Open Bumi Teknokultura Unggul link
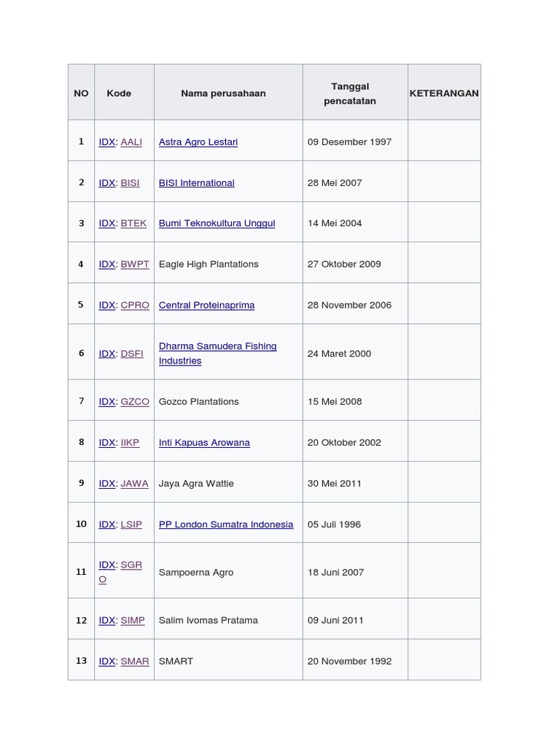Screen dimensions: 560x747 [x=217, y=223]
